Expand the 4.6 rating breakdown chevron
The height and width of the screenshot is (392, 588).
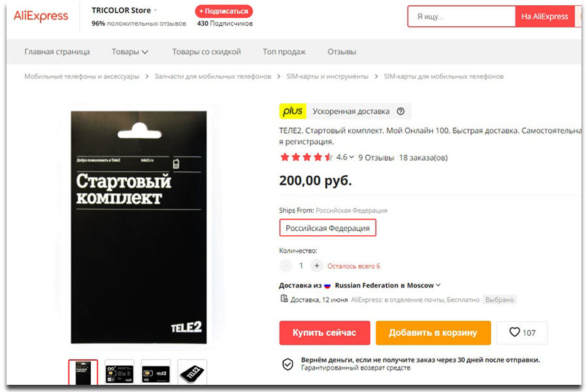pyautogui.click(x=351, y=157)
